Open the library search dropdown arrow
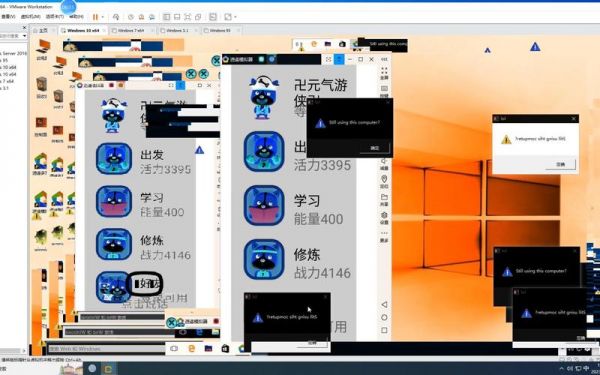600x375 pixels. coord(24,36)
